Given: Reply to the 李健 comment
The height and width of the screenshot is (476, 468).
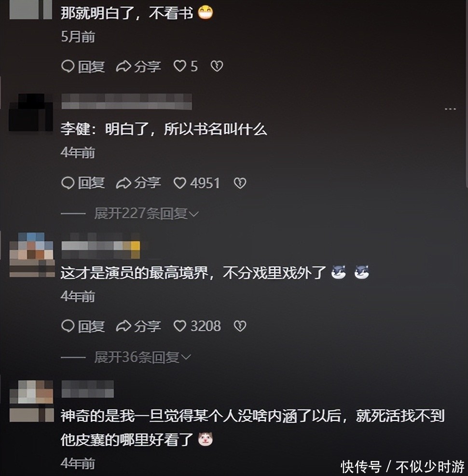Looking at the screenshot, I should click(83, 183).
